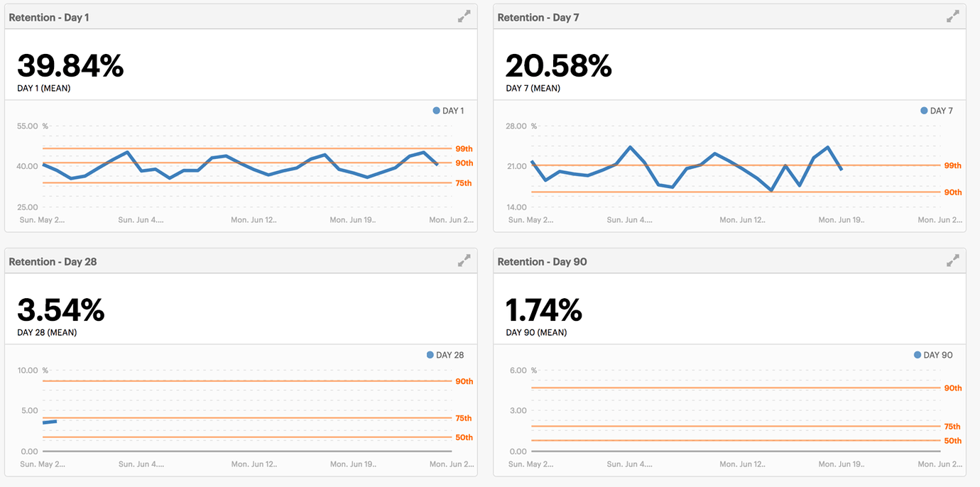
Task: Click the Retention - Day 1 panel title
Action: pyautogui.click(x=49, y=17)
